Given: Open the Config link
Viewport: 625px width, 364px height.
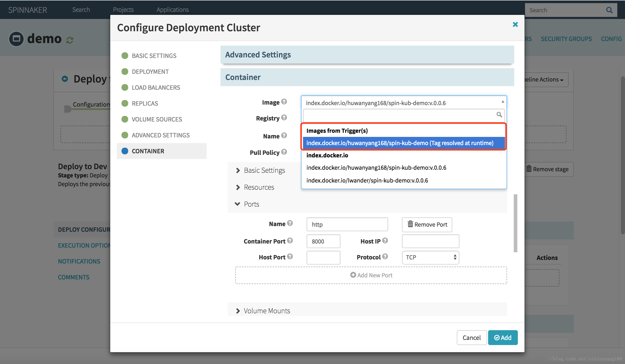Looking at the screenshot, I should coord(611,39).
